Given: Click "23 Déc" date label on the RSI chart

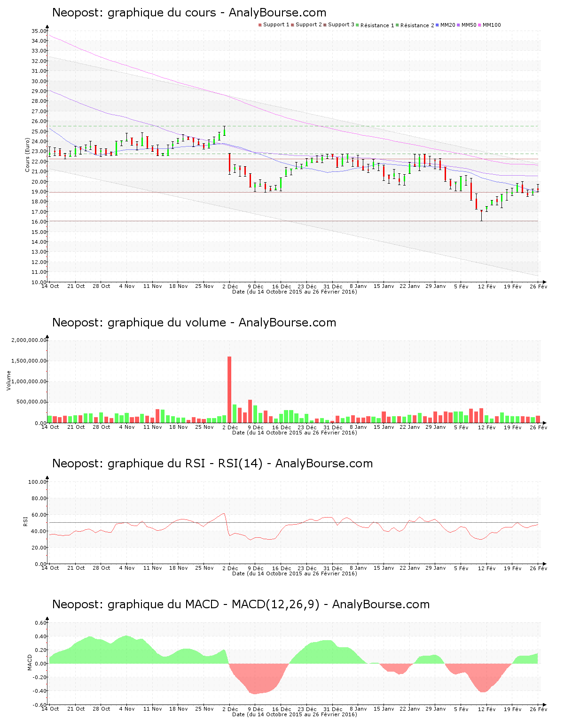Looking at the screenshot, I should tap(307, 568).
